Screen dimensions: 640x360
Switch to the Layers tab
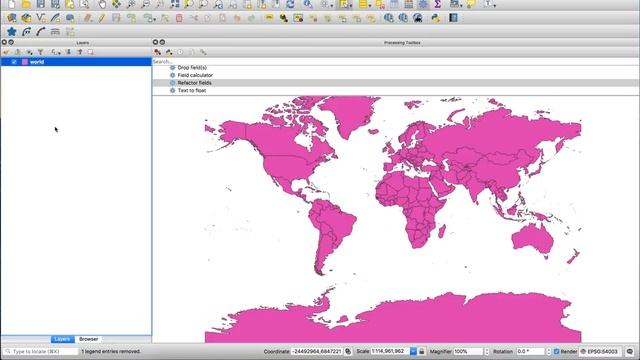pyautogui.click(x=62, y=339)
